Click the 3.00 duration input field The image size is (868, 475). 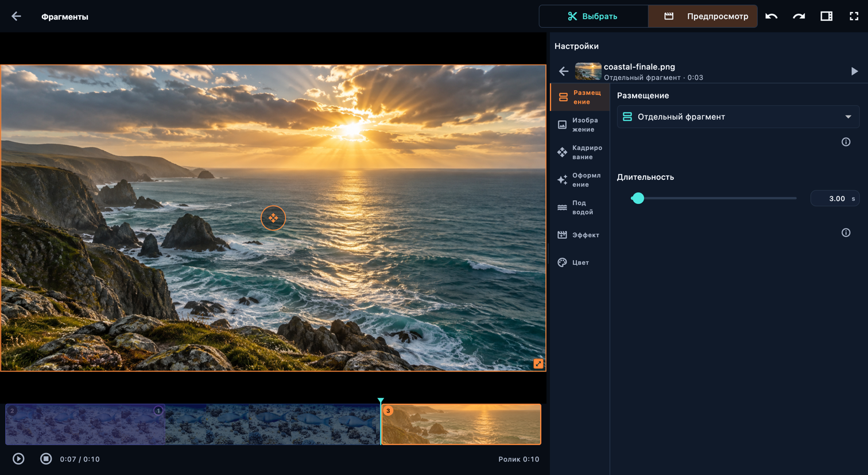pos(834,198)
